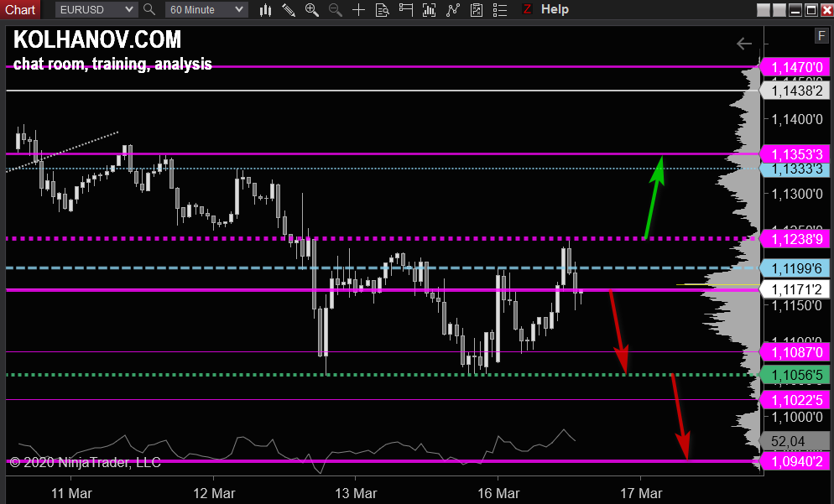Screen dimensions: 834x504
Task: Collapse the panel with the back arrow chevron
Action: (743, 44)
